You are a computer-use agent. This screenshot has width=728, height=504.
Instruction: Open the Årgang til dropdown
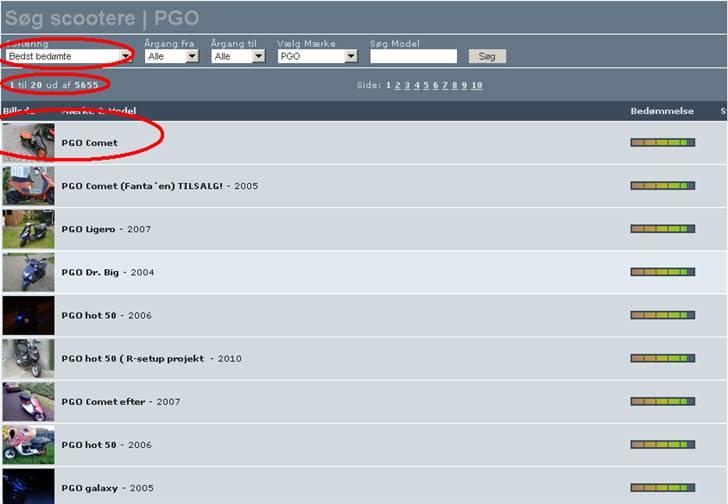(x=239, y=57)
